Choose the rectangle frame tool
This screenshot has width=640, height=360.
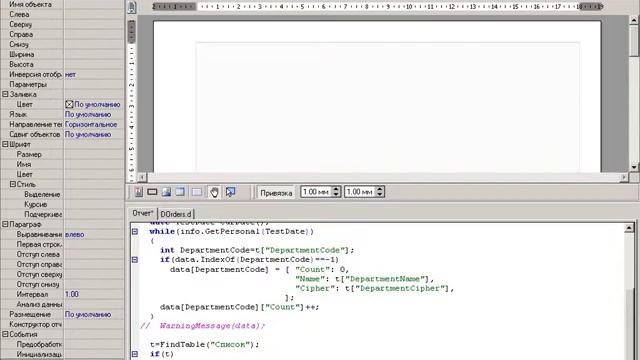coord(152,192)
